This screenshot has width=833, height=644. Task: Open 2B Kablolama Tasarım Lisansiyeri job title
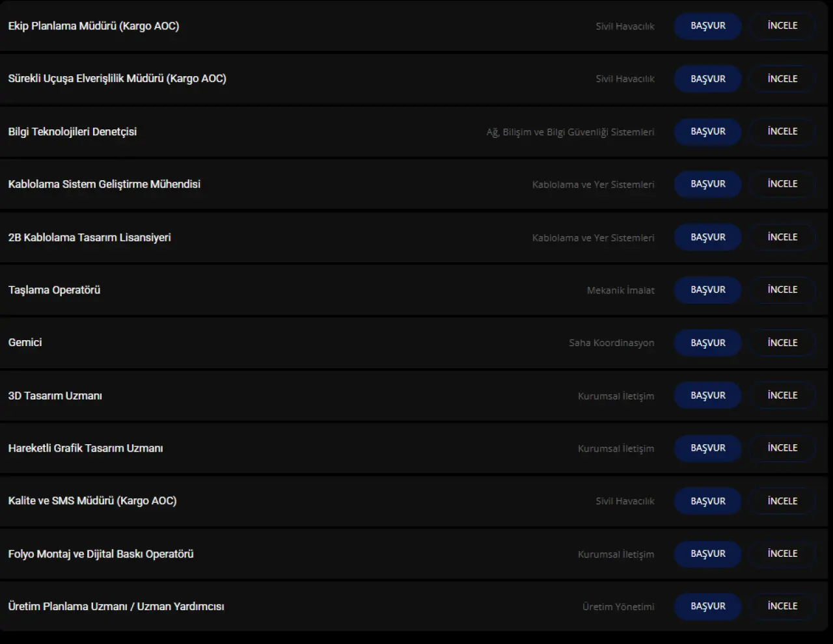click(x=89, y=237)
